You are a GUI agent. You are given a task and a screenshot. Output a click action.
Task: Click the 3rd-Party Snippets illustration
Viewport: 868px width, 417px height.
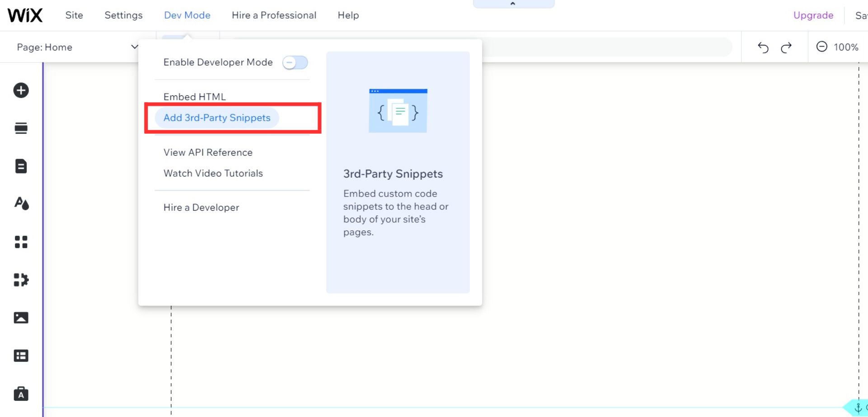[398, 111]
